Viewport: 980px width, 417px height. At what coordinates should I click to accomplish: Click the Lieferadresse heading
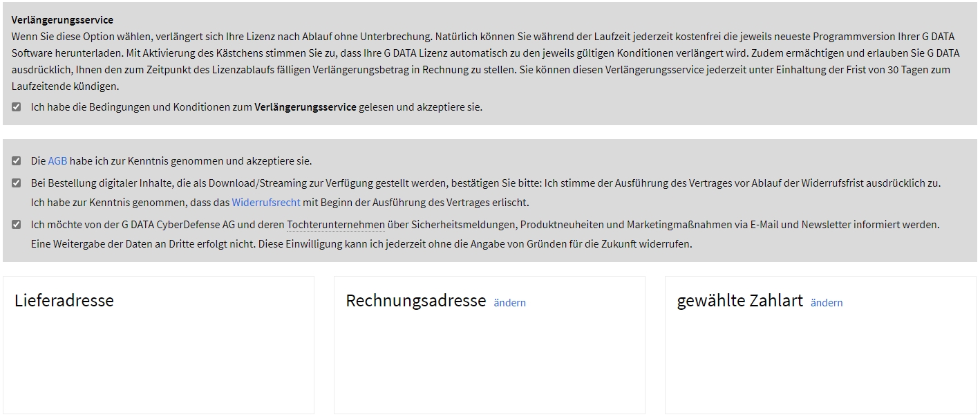64,301
